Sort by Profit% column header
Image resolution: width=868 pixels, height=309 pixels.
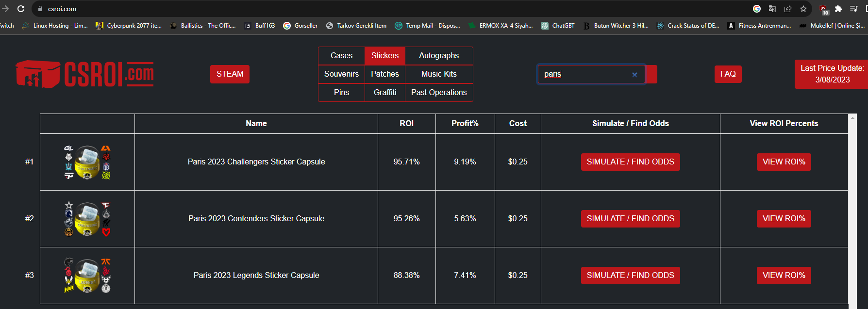pyautogui.click(x=465, y=124)
